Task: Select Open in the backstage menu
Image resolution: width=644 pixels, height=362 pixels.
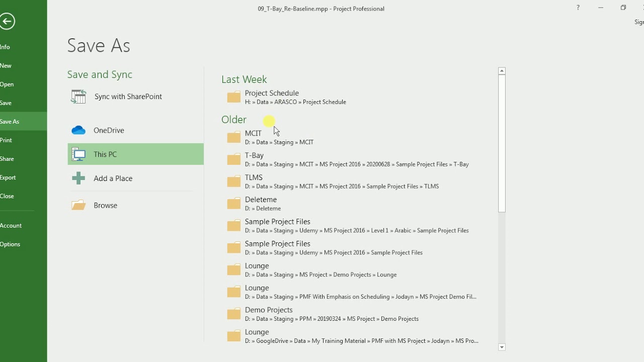Action: coord(7,84)
